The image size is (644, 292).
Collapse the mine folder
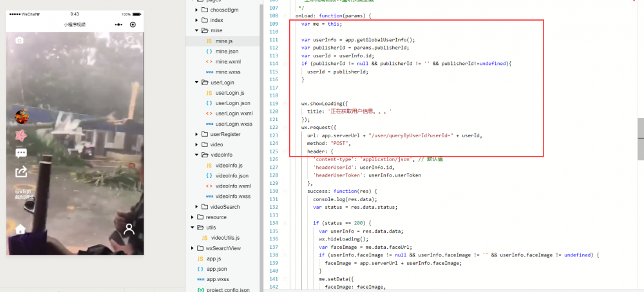196,30
